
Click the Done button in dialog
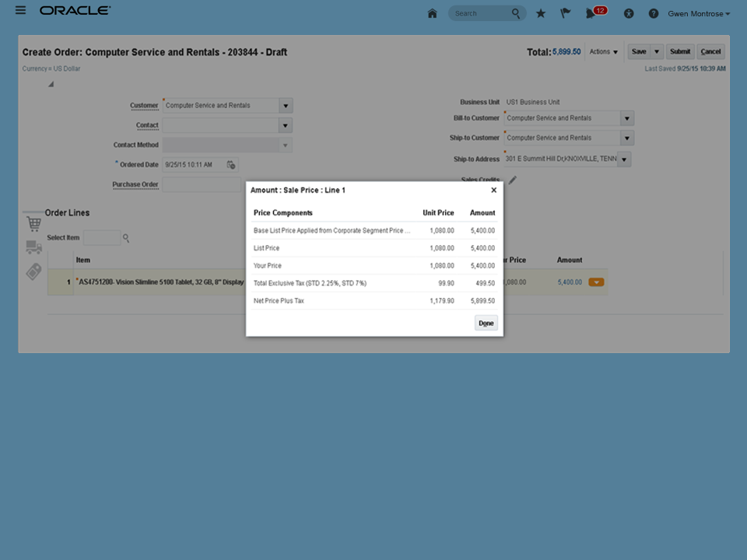pos(486,323)
